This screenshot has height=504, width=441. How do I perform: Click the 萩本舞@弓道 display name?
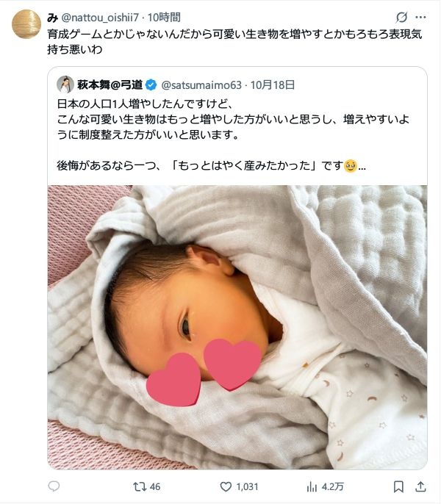(x=110, y=85)
